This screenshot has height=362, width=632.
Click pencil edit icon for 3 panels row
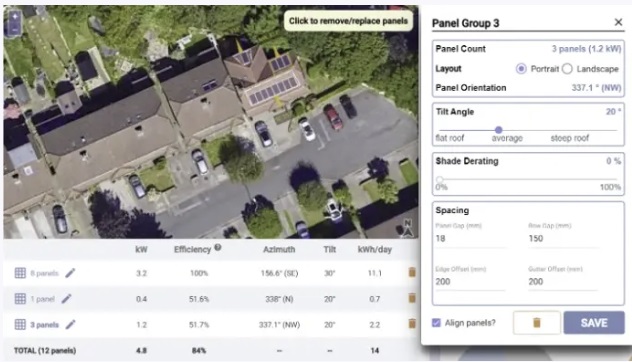(x=71, y=325)
